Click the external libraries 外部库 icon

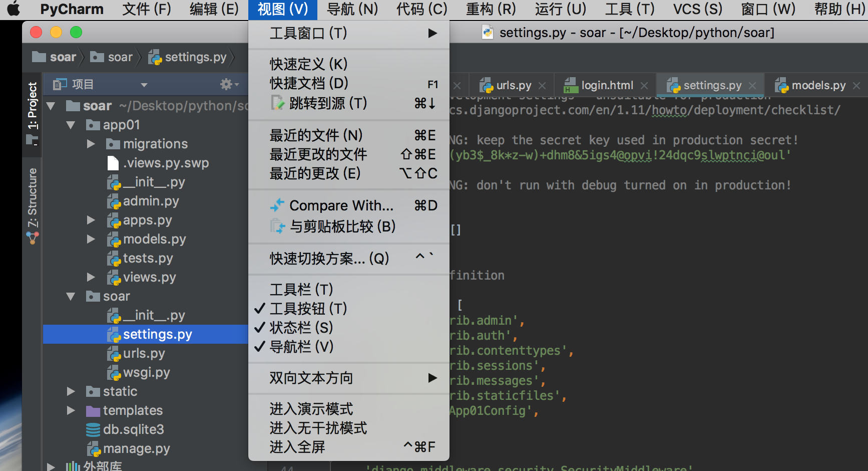pos(73,466)
